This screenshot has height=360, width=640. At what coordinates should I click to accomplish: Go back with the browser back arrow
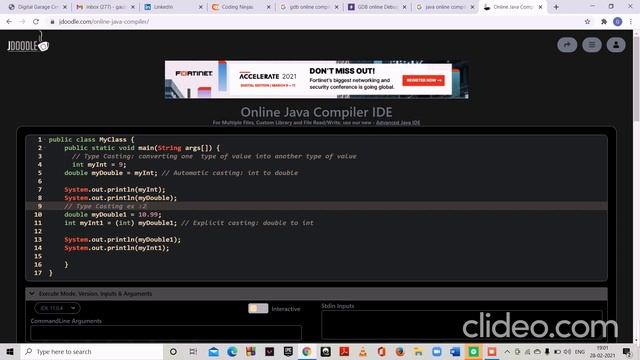(x=9, y=22)
